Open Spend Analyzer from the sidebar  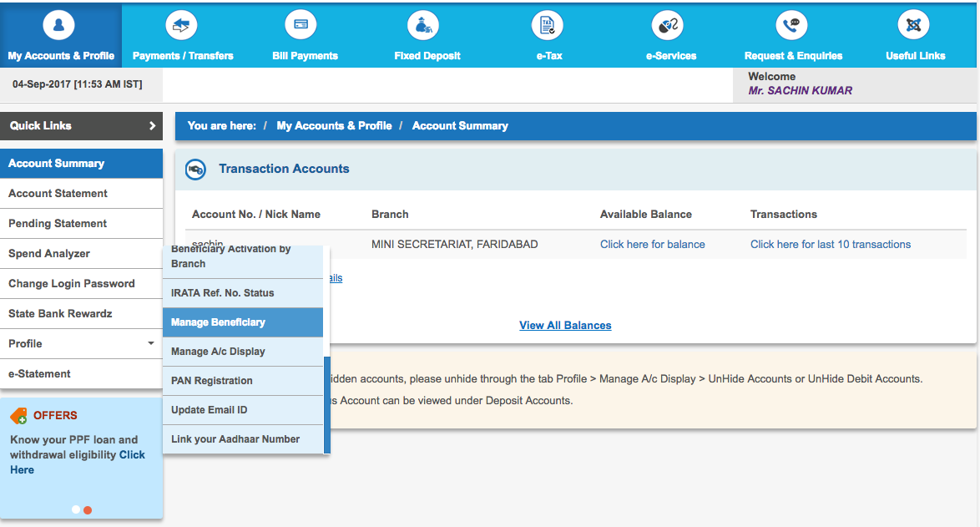pos(81,254)
